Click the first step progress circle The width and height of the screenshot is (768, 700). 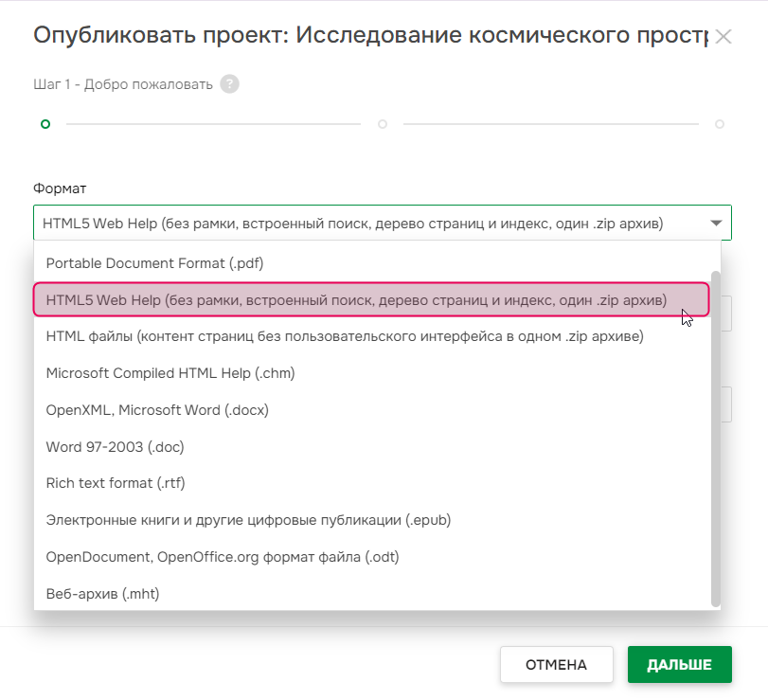pyautogui.click(x=45, y=123)
